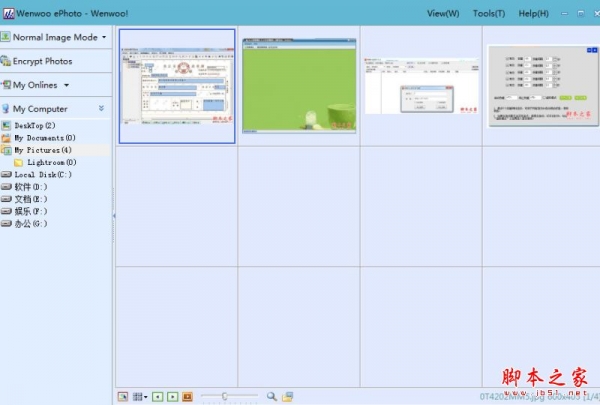The width and height of the screenshot is (600, 405).
Task: Select the first selected thumbnail with form screenshot
Action: tap(177, 86)
